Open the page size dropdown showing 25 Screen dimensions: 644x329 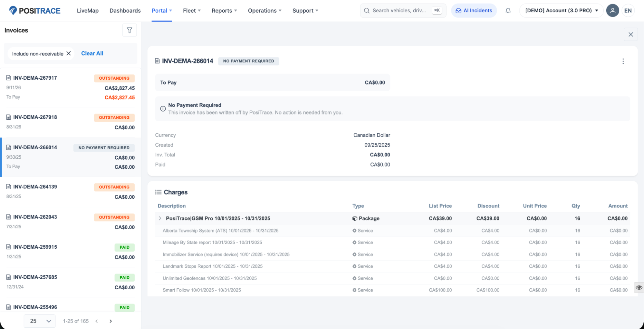click(40, 321)
